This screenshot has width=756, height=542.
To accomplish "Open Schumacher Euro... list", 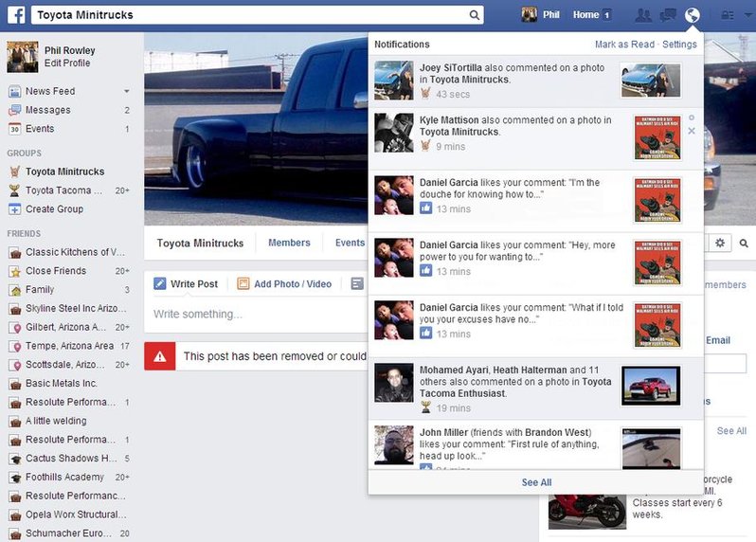I will 68,533.
